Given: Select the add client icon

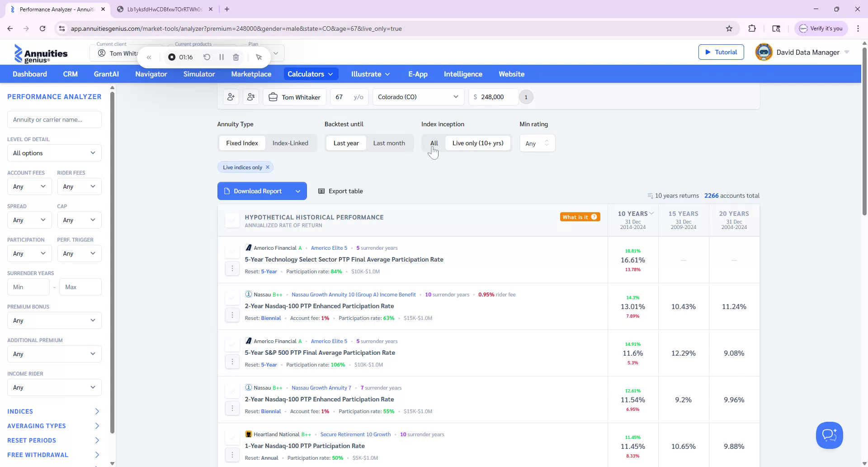Looking at the screenshot, I should pyautogui.click(x=231, y=97).
